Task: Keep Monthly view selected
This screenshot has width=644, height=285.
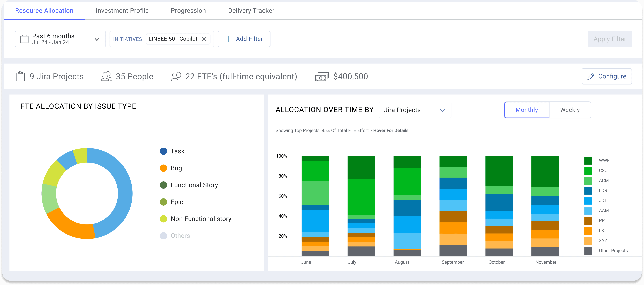Action: [x=526, y=110]
